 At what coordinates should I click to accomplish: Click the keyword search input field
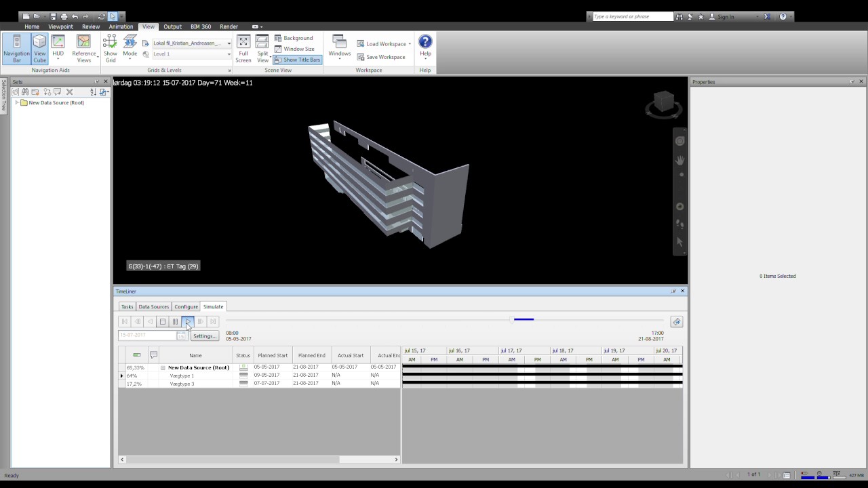pos(633,16)
